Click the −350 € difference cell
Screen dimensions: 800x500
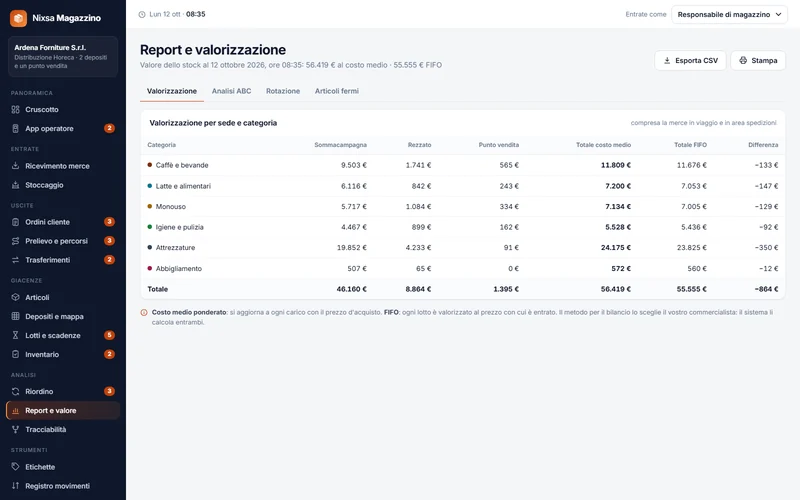tap(766, 247)
